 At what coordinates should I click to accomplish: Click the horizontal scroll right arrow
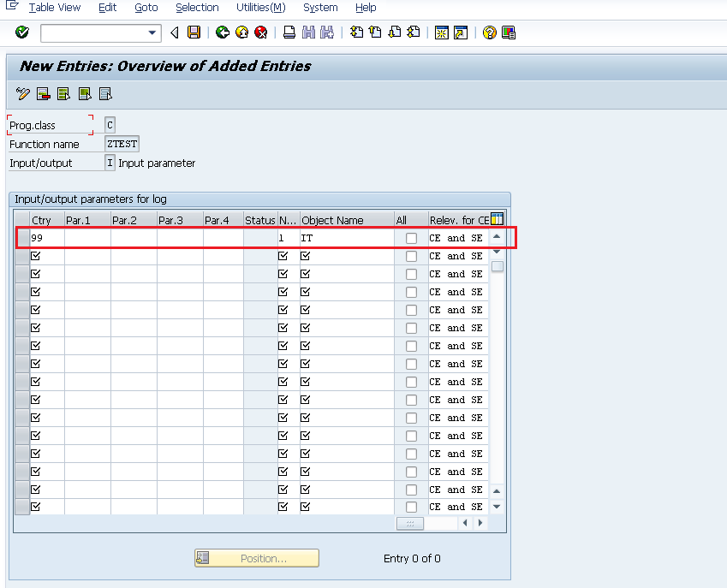click(480, 523)
